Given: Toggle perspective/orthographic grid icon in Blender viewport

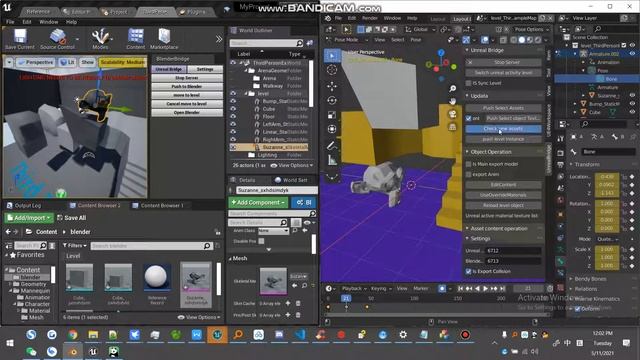Looking at the screenshot, I should pyautogui.click(x=453, y=127).
